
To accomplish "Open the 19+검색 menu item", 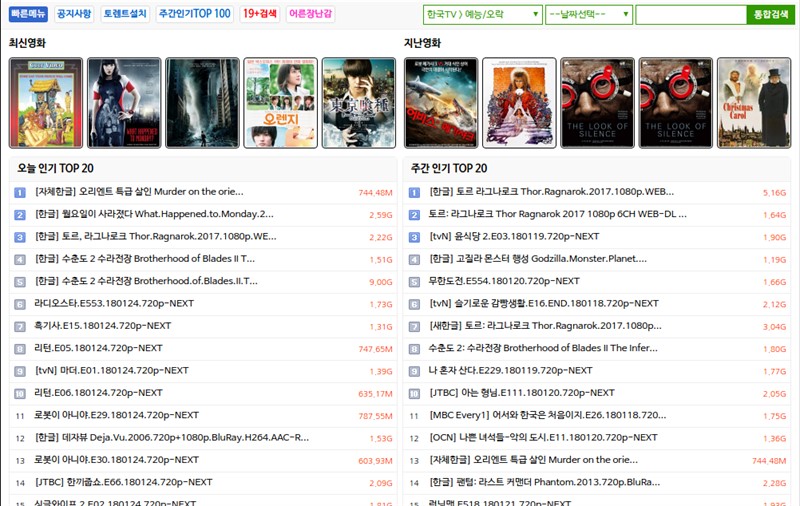I will [x=260, y=14].
